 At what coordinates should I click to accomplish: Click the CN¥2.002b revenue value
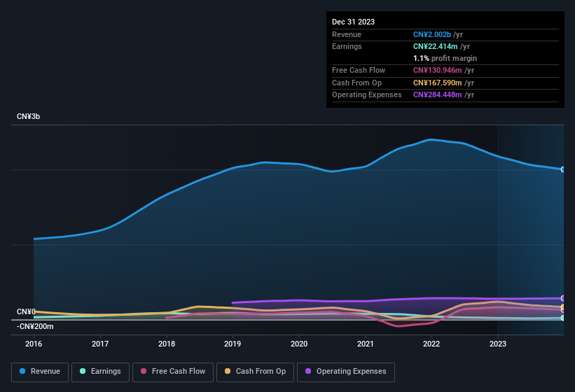point(432,34)
